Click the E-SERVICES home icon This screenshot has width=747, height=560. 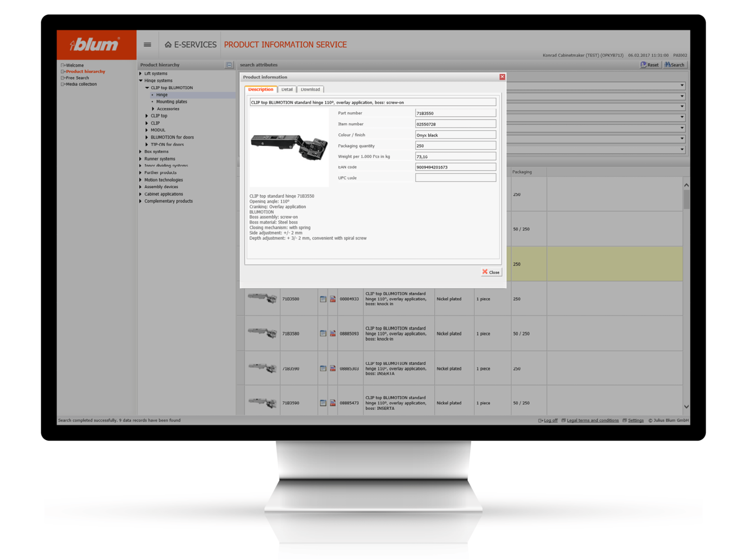(168, 45)
